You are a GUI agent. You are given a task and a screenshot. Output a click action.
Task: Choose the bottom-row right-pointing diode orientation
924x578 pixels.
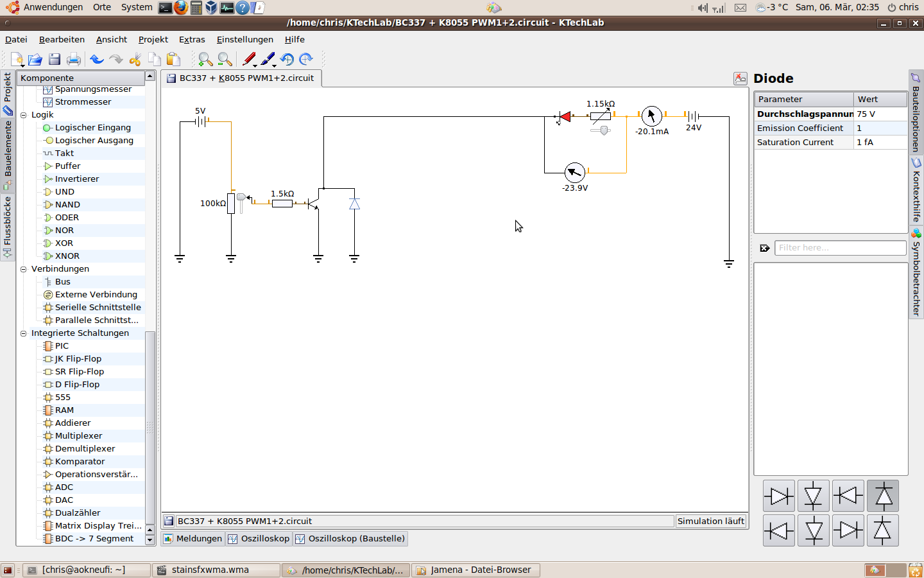(x=848, y=530)
